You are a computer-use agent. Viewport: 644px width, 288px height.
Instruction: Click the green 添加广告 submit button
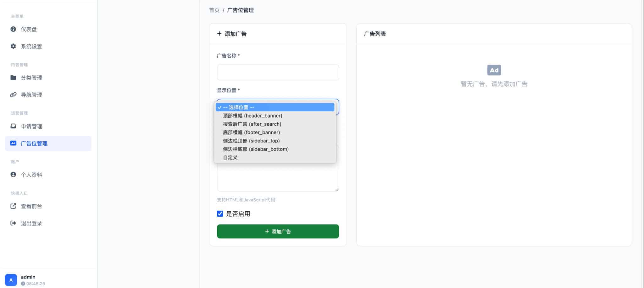coord(278,231)
